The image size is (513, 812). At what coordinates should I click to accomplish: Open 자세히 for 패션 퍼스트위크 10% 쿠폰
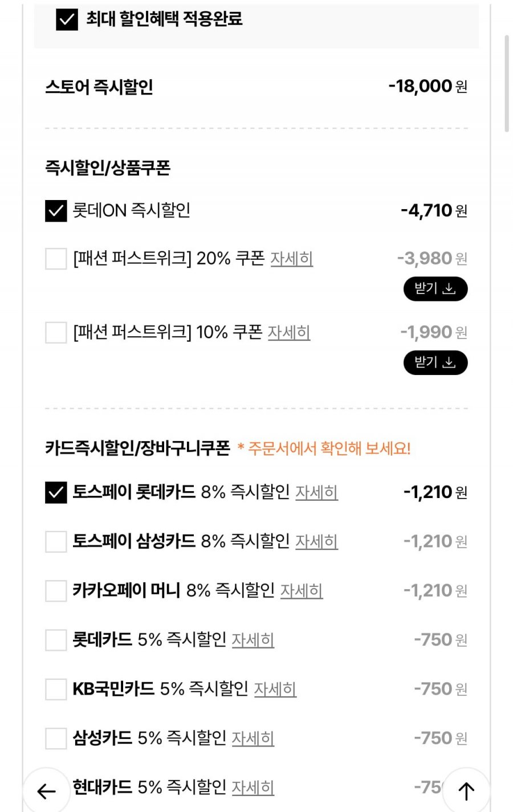[x=289, y=332]
